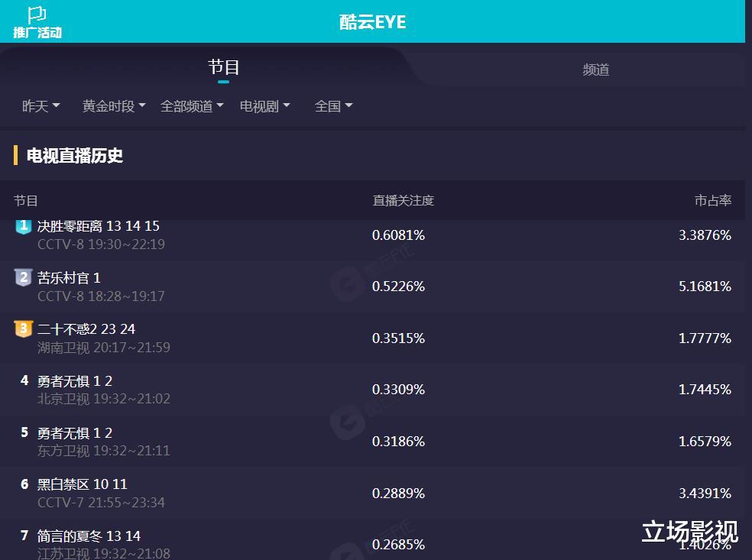Click the 1.7777% market share value
Viewport: 752px width, 560px height.
705,338
